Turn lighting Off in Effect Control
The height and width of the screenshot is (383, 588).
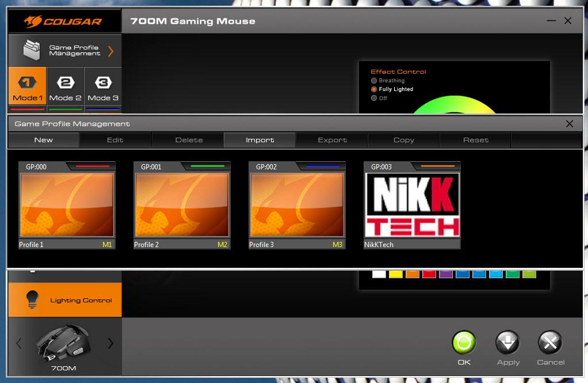[x=379, y=98]
